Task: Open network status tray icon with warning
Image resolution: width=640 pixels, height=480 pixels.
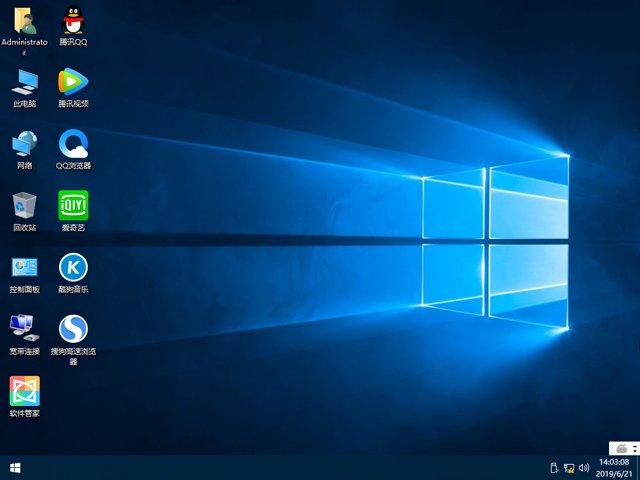Action: [x=569, y=468]
